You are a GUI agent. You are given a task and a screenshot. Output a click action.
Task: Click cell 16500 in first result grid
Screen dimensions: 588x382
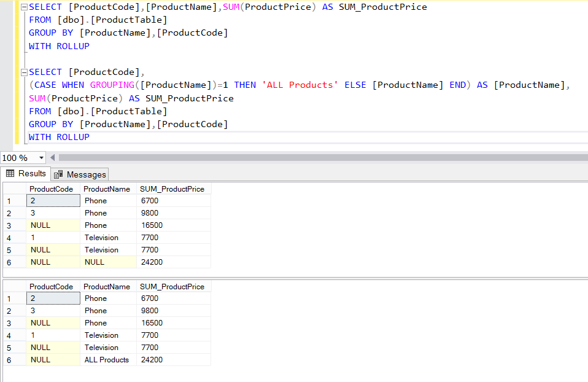[x=173, y=225]
